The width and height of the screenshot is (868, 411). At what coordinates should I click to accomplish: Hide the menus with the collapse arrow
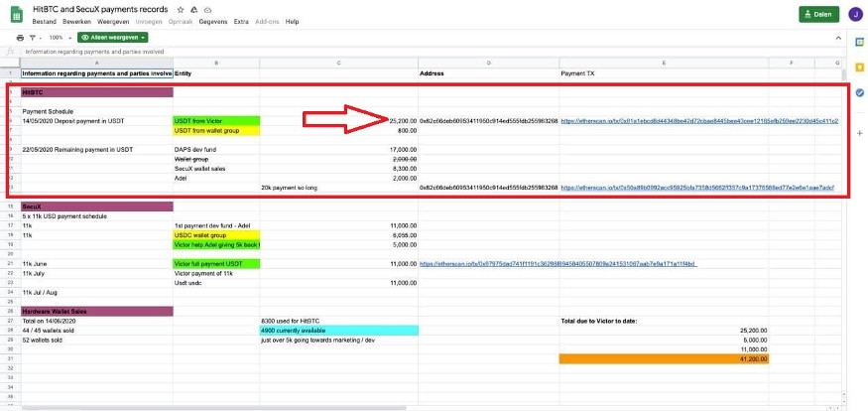click(838, 38)
